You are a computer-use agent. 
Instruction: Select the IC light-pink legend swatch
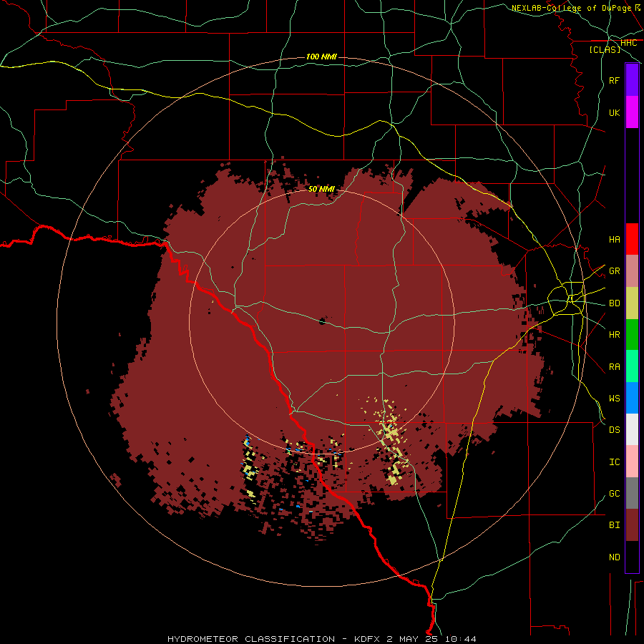pos(632,462)
